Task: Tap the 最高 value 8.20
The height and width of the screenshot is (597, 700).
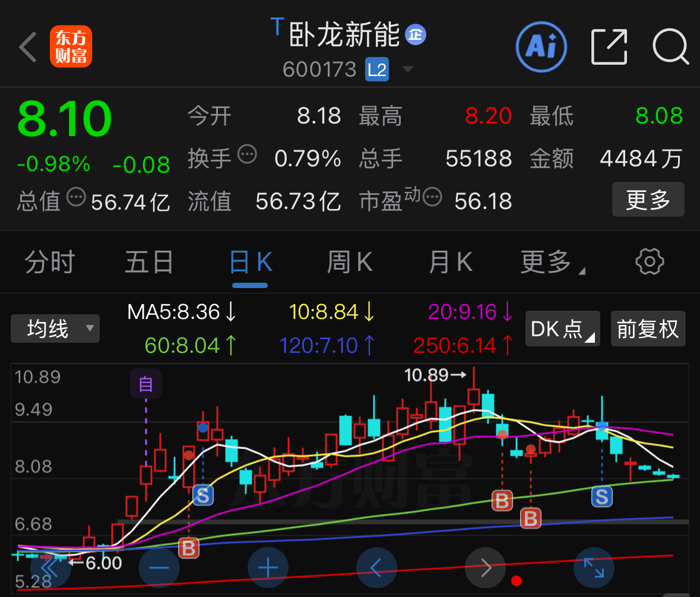Action: [488, 116]
